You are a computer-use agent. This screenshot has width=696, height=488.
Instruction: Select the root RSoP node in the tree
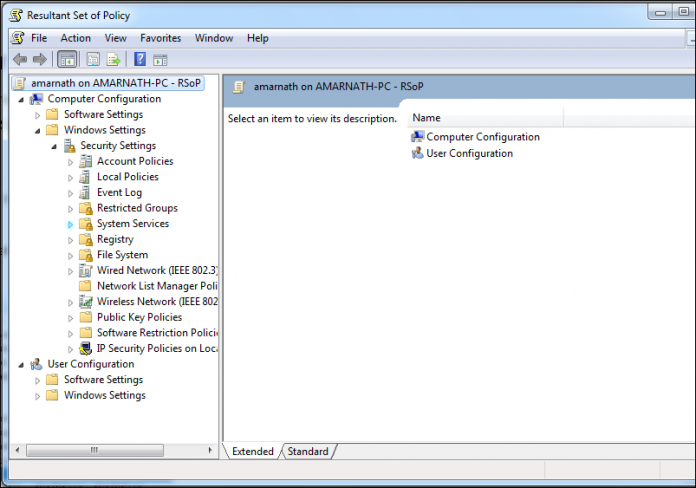(108, 83)
